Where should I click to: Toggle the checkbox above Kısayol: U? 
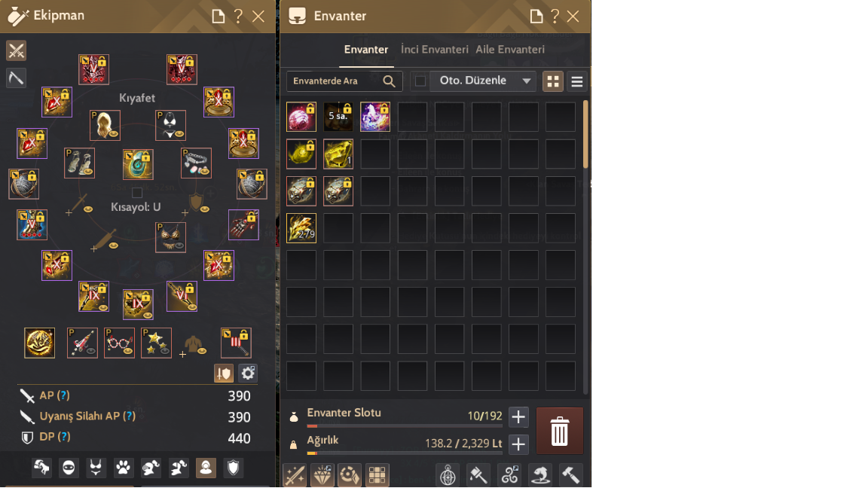136,193
